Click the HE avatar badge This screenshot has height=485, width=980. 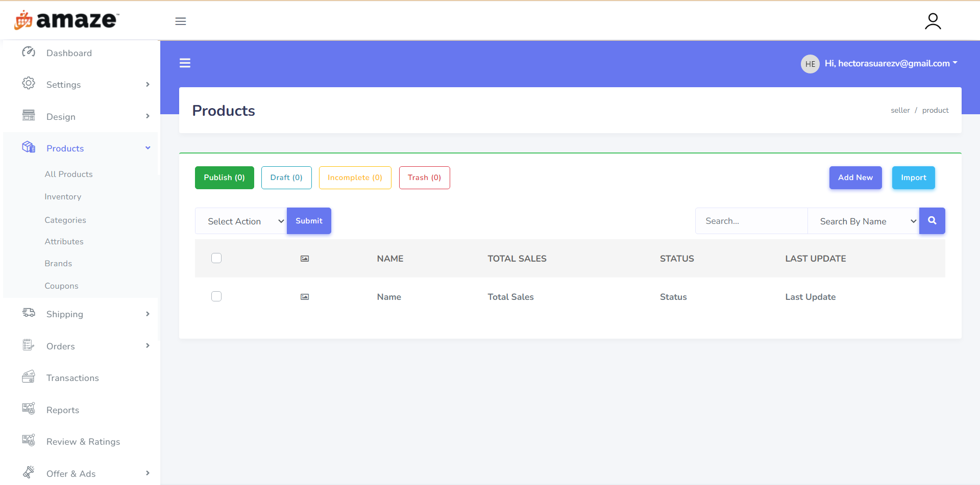(x=810, y=64)
